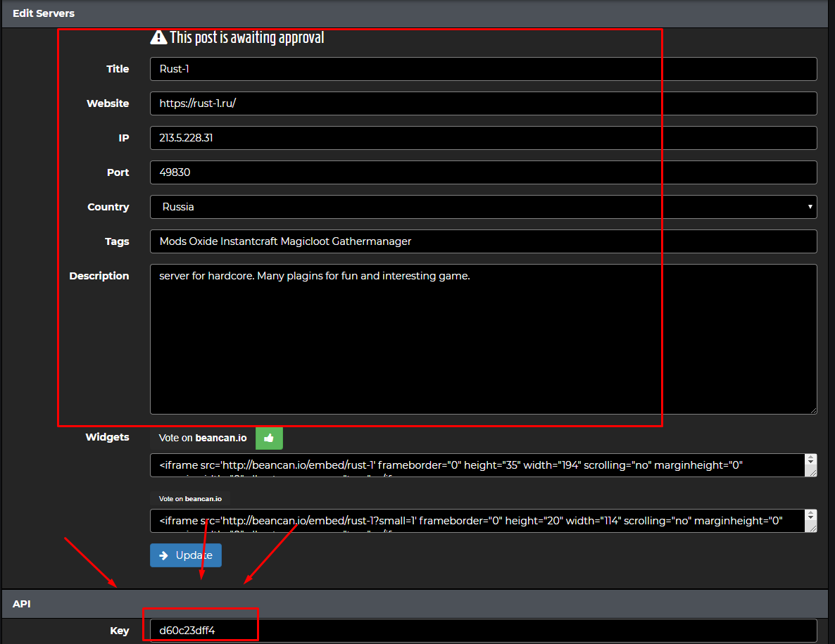Click the Port field 49830
This screenshot has width=835, height=644.
click(x=483, y=172)
